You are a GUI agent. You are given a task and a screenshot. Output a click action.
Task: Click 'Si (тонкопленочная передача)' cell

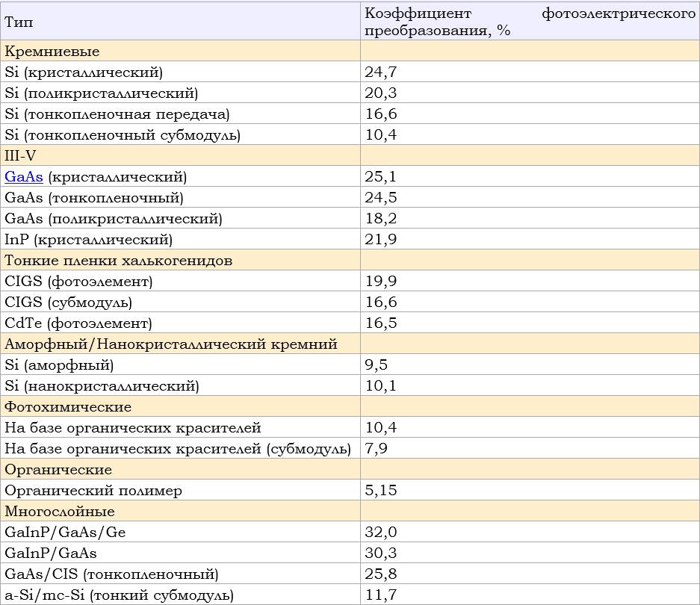click(x=180, y=114)
